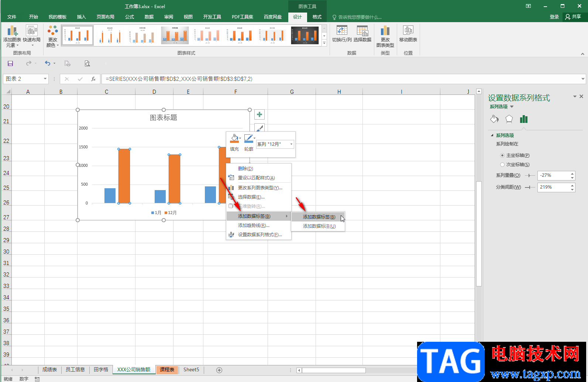This screenshot has width=588, height=382.
Task: Click the chart title 图表标题
Action: tap(164, 117)
